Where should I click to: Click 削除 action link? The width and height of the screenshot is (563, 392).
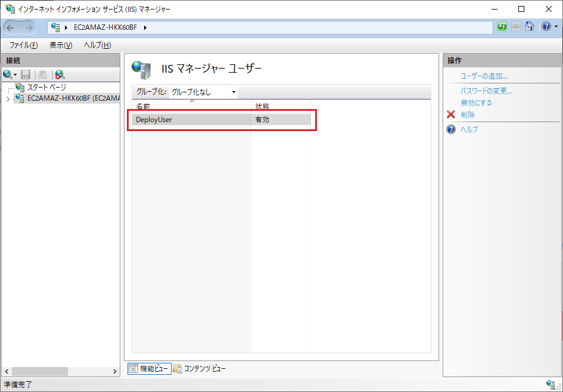468,115
